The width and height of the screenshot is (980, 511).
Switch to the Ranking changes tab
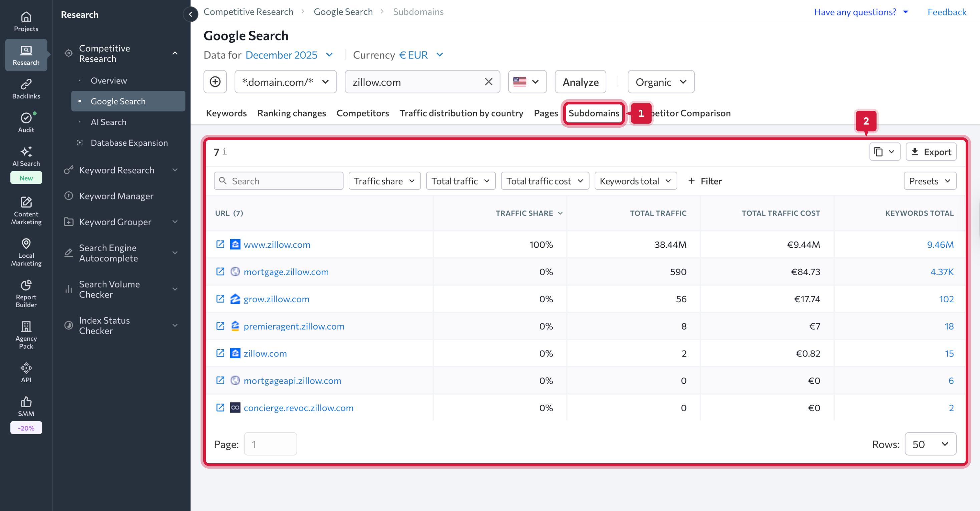coord(291,113)
